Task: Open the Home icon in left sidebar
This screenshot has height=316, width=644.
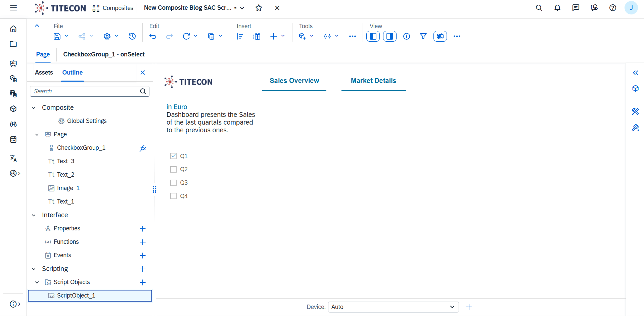Action: [x=13, y=29]
